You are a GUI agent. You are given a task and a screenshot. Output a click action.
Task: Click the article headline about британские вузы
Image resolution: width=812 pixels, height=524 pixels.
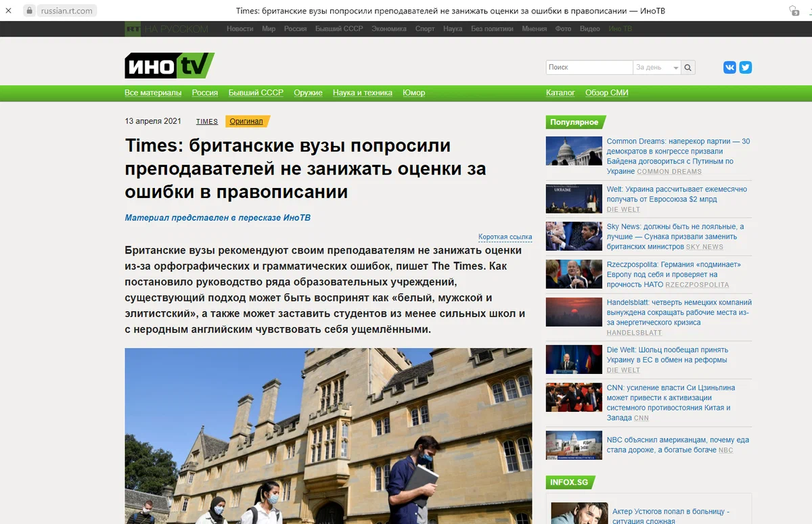(306, 168)
